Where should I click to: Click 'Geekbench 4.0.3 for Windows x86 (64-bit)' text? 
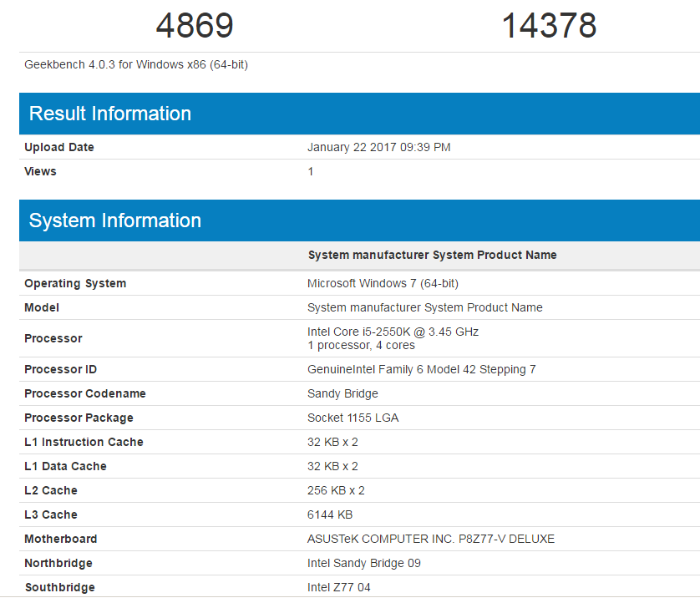(x=136, y=64)
